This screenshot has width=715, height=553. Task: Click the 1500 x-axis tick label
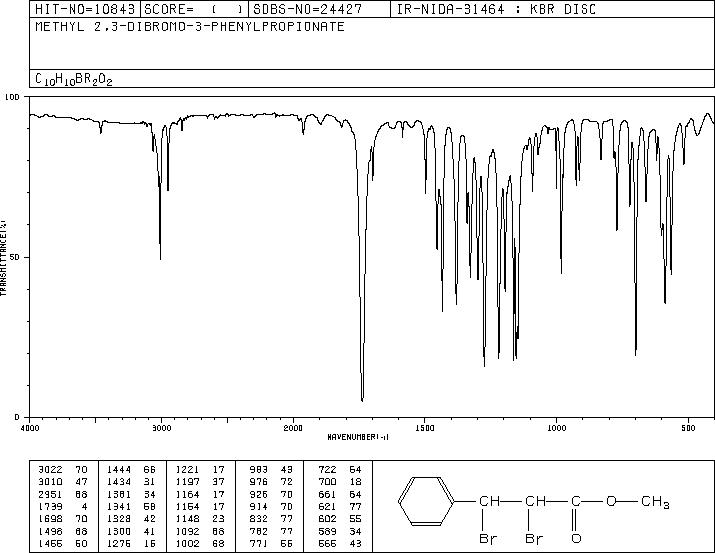[425, 428]
